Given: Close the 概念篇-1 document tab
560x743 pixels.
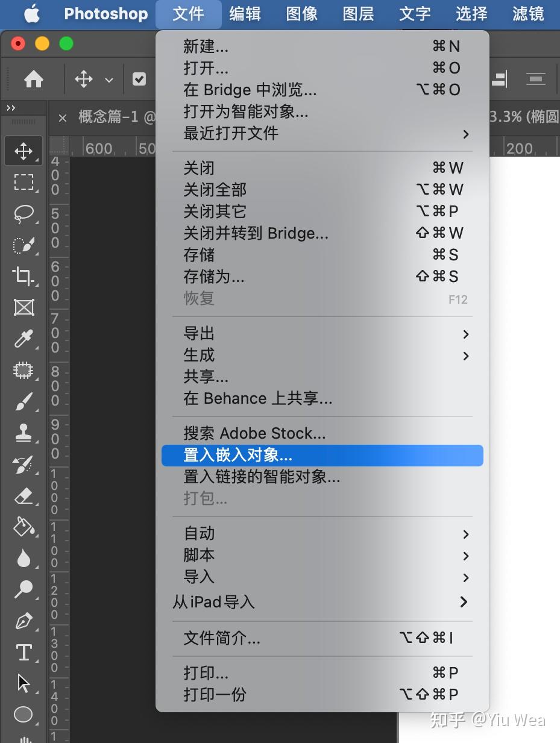Looking at the screenshot, I should point(62,118).
